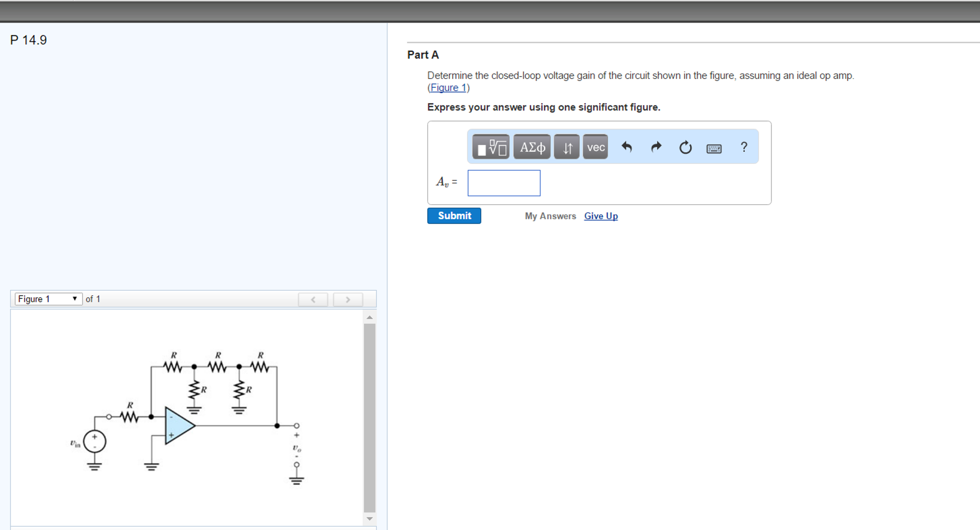The image size is (980, 530).
Task: Open the square root template editor icon
Action: (x=490, y=147)
